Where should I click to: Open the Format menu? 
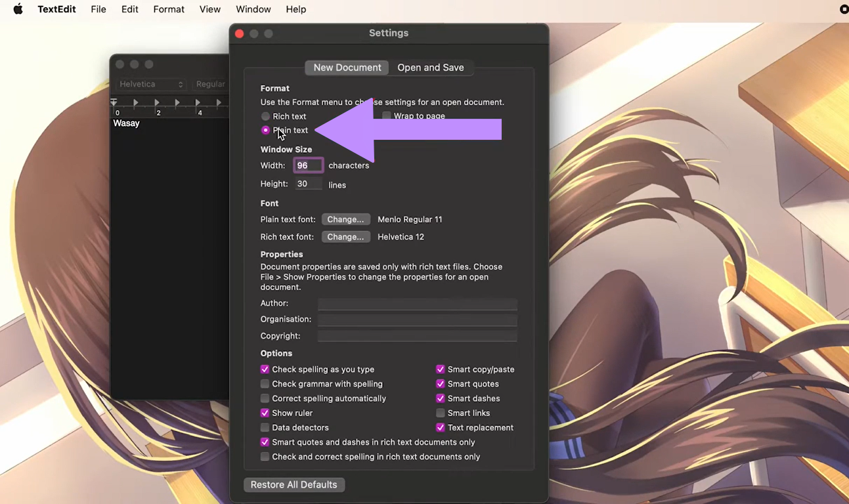pyautogui.click(x=168, y=9)
